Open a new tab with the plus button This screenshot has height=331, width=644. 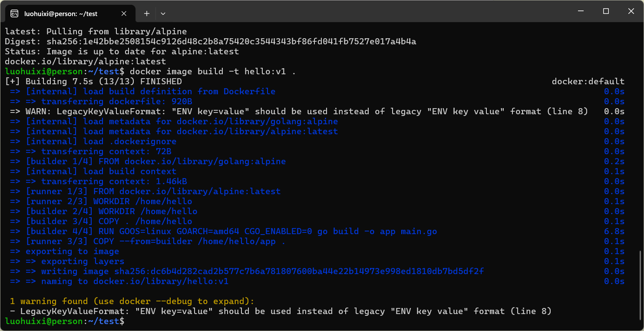point(147,13)
